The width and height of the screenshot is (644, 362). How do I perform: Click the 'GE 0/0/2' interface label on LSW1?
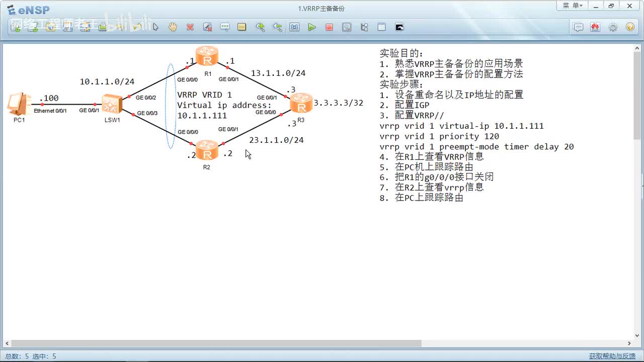coord(146,98)
